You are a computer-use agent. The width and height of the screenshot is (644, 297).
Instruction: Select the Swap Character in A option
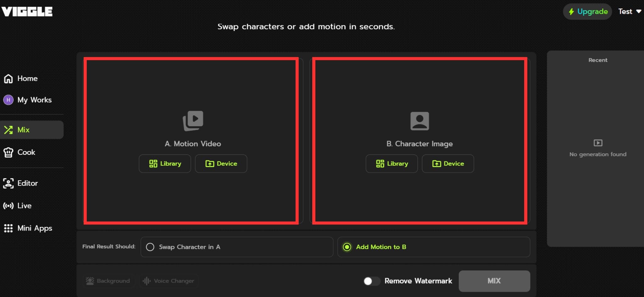[150, 247]
